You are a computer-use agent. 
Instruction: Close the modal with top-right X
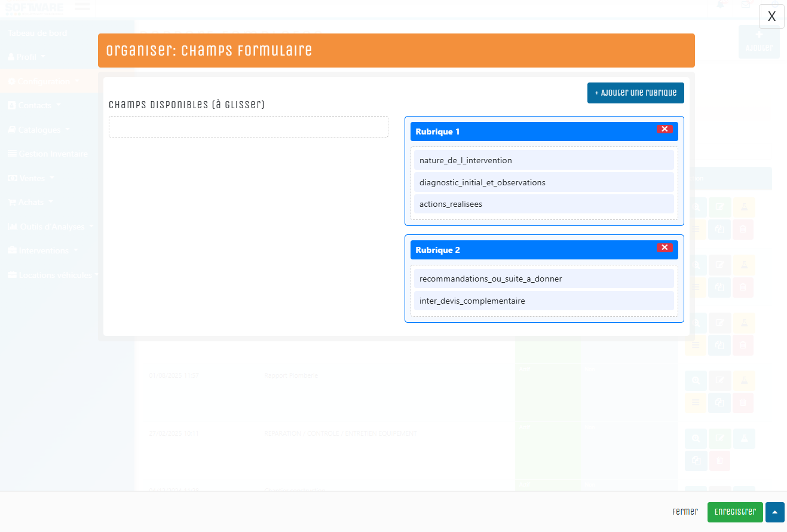pos(771,17)
